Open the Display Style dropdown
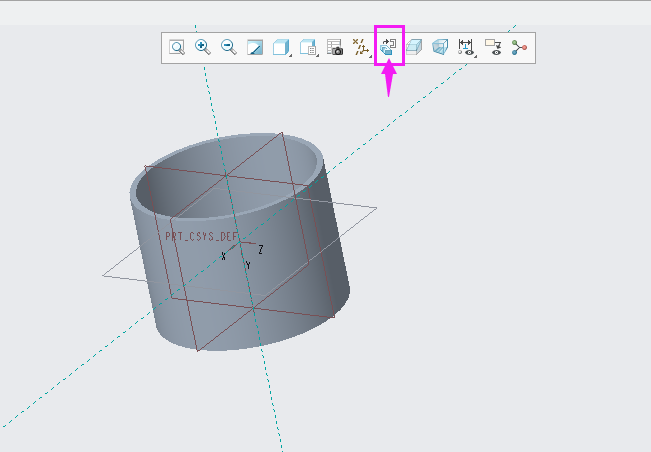This screenshot has width=651, height=452. coord(282,47)
